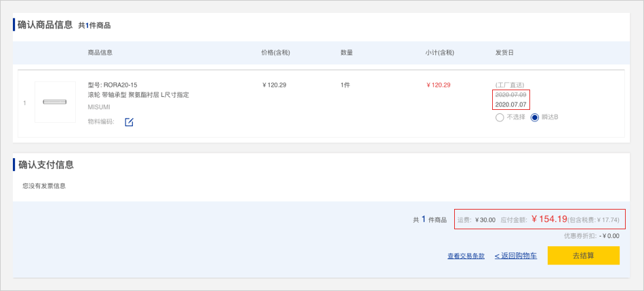Click the payable total ¥154.19
644x291 pixels.
click(x=549, y=219)
